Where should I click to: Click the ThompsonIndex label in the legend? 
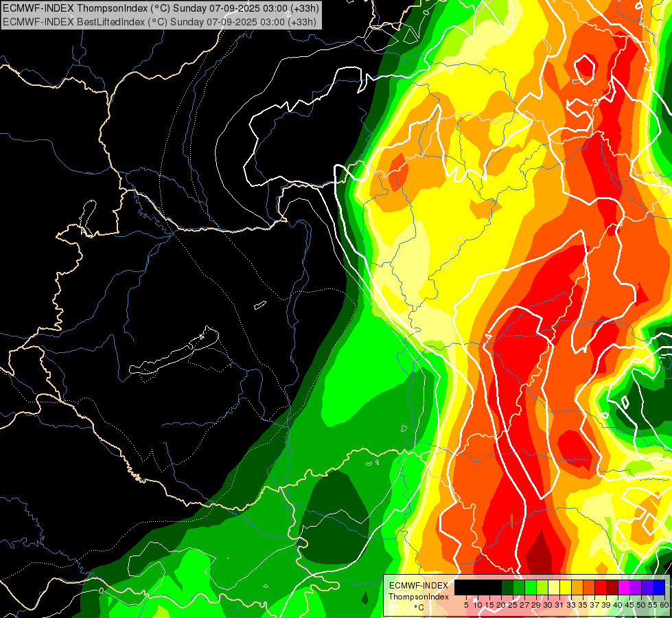(419, 597)
